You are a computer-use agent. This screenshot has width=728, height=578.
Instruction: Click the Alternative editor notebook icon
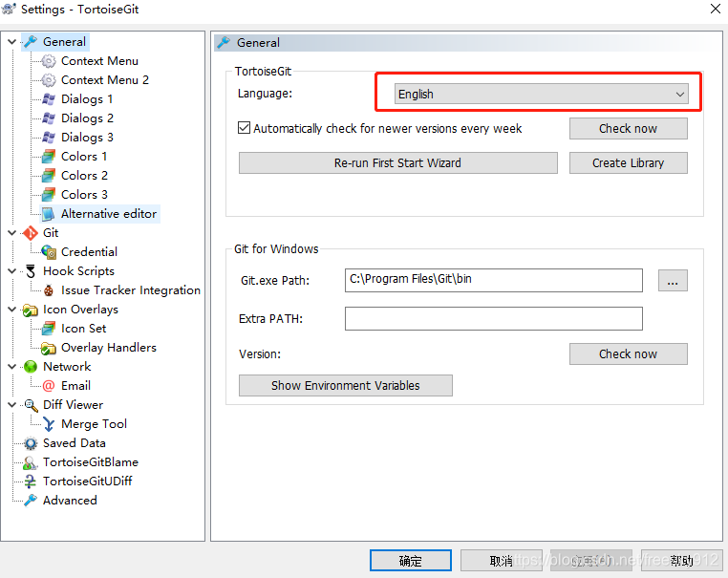tap(49, 214)
